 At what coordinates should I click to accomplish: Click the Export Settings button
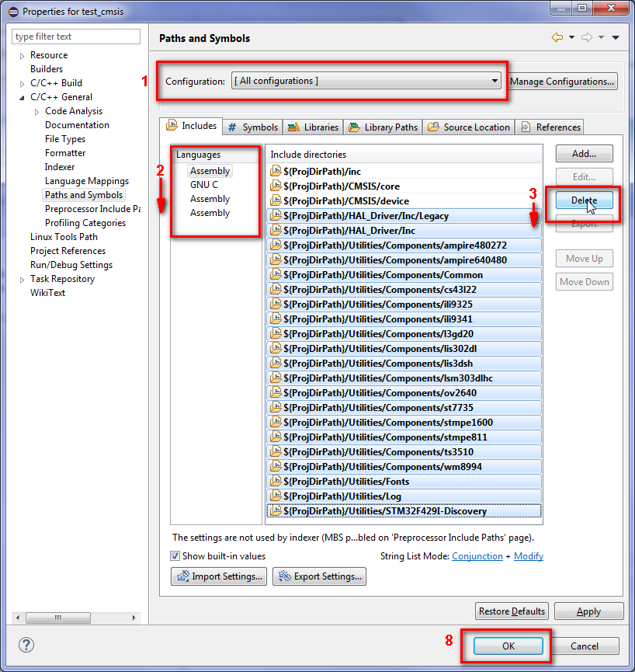(319, 576)
